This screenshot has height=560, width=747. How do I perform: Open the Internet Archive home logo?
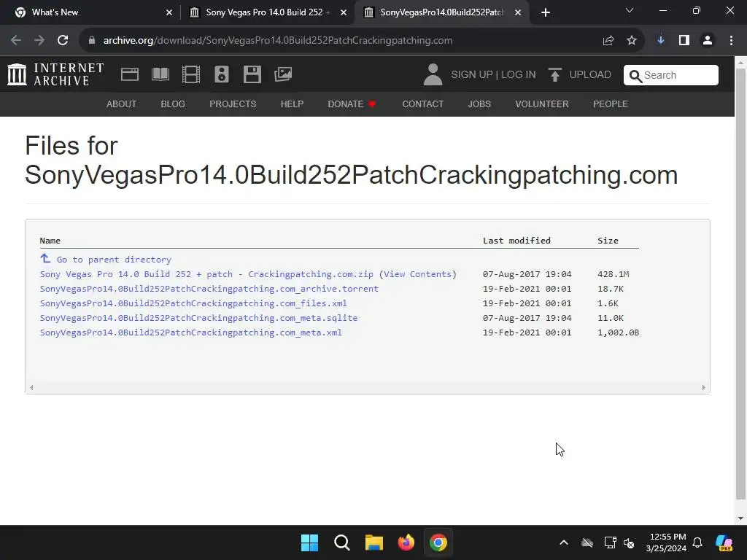(x=55, y=74)
